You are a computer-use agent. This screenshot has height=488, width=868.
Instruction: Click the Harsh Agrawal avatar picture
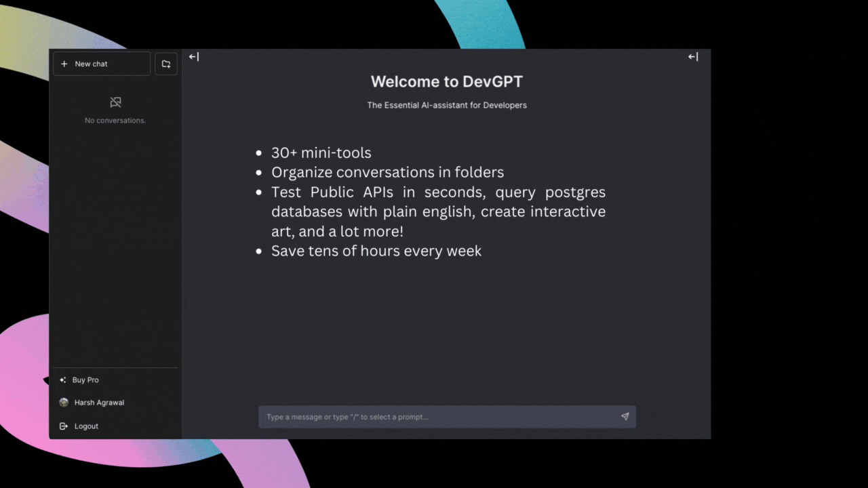click(64, 403)
